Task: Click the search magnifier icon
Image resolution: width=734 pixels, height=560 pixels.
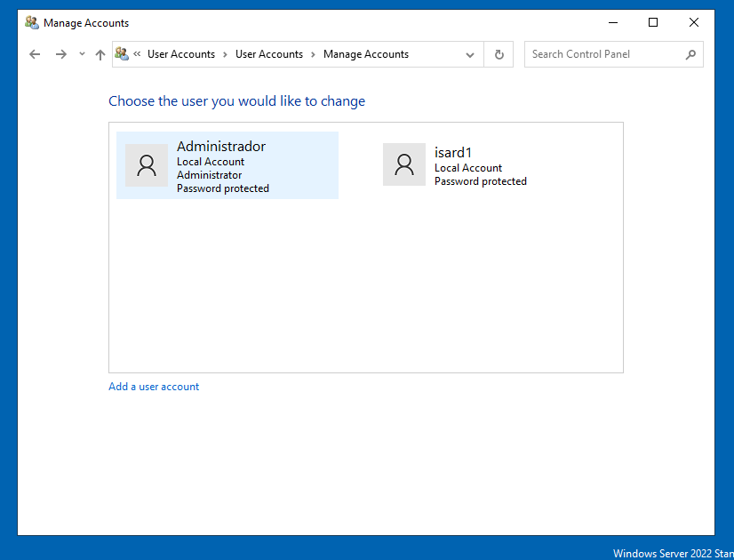Action: point(690,54)
